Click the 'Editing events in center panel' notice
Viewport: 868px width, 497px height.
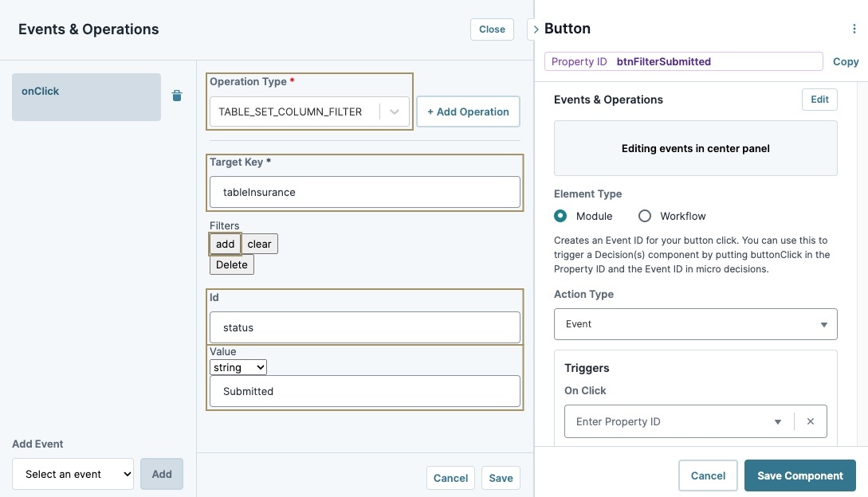click(696, 148)
